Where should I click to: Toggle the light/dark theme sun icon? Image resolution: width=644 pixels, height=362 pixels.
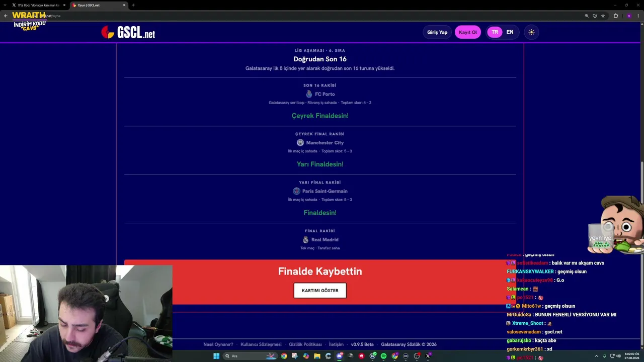click(531, 32)
